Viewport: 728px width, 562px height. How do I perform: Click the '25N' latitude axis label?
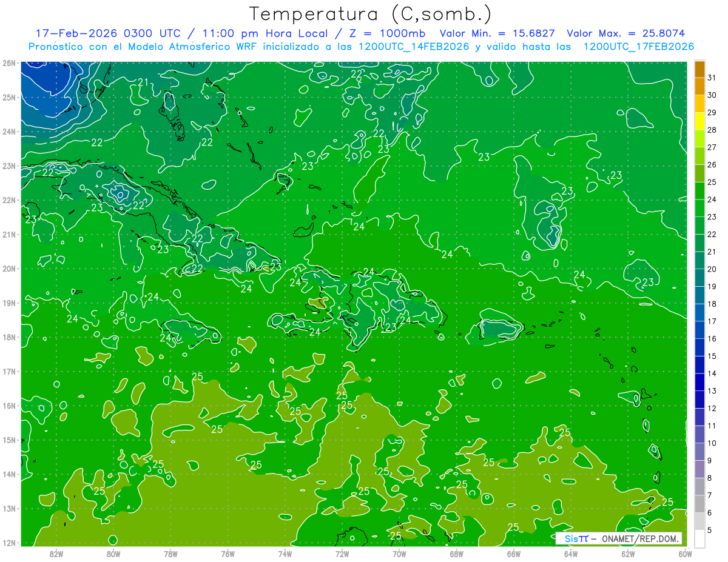click(x=8, y=97)
